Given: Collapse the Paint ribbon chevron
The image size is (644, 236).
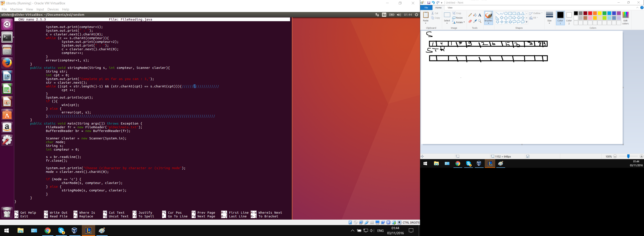Looking at the screenshot, I should [637, 8].
